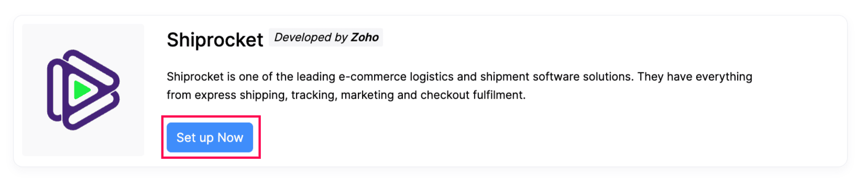
Task: Click the description line mentioning checkout fulfilment
Action: (x=346, y=95)
